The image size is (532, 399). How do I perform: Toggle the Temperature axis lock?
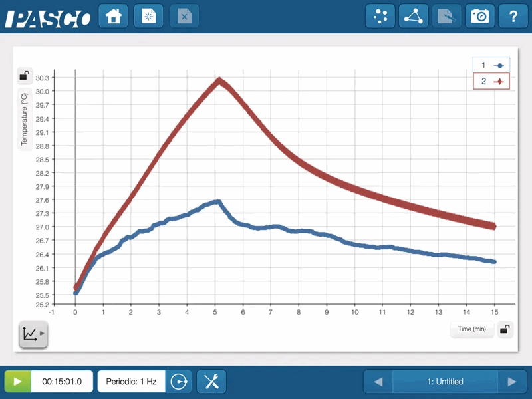[24, 76]
